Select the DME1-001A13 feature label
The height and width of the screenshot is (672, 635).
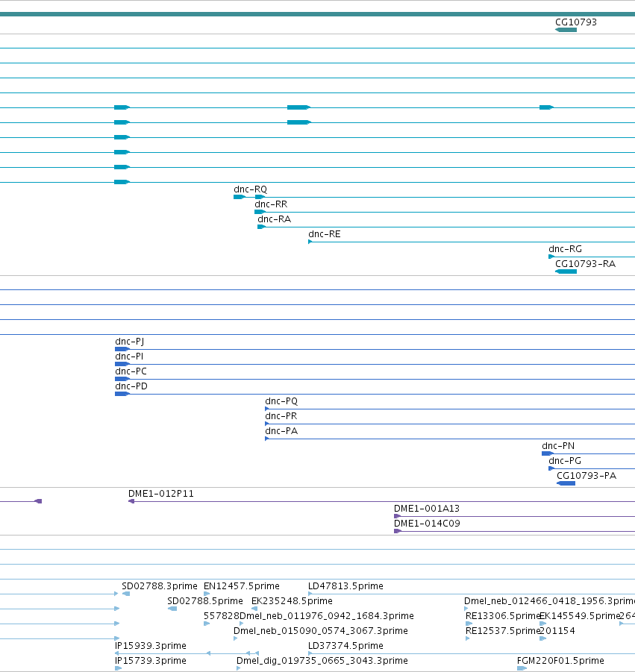tap(427, 509)
